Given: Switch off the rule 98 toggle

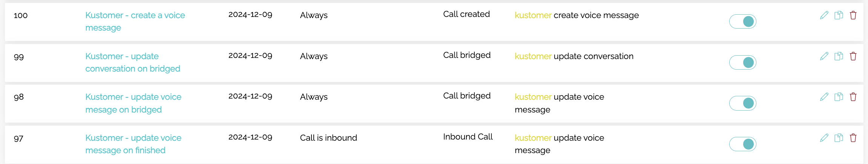Looking at the screenshot, I should pos(742,103).
